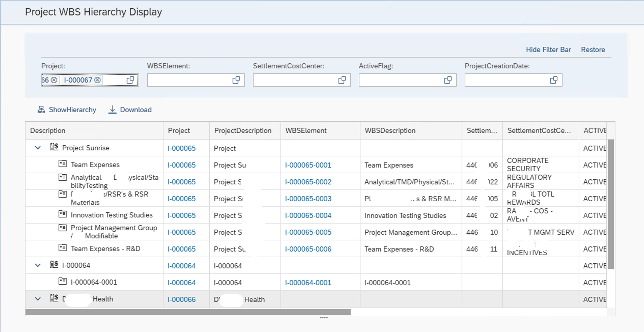This screenshot has height=332, width=644.
Task: Open value help for ProjectCreationDate filter
Action: (x=554, y=80)
